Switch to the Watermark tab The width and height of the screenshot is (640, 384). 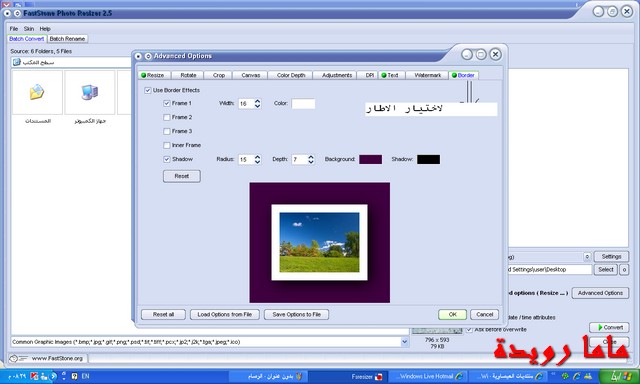coord(427,75)
